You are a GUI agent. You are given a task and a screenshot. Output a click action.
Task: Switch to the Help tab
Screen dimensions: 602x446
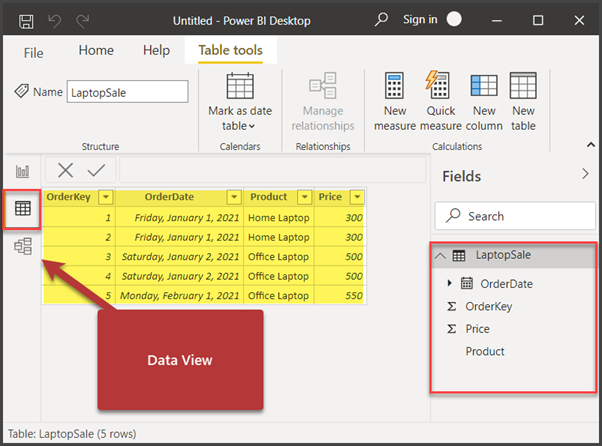click(156, 50)
